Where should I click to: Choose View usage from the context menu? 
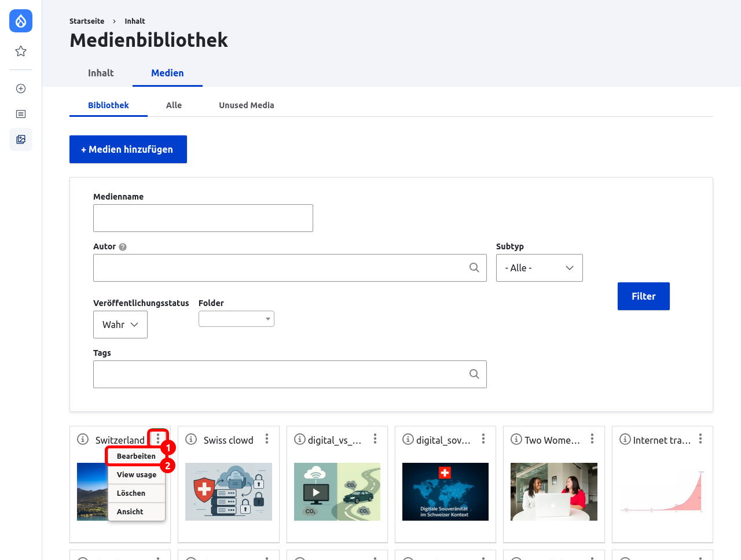tap(136, 474)
